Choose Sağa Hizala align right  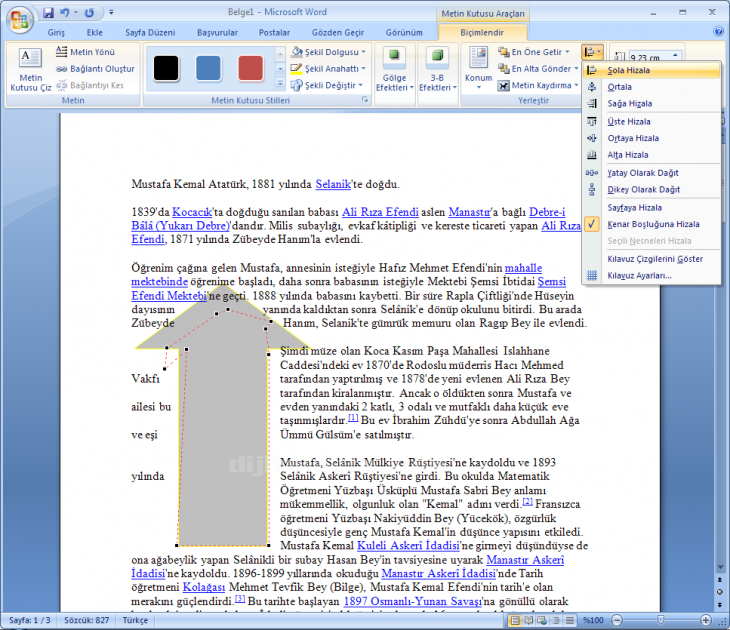[x=652, y=104]
